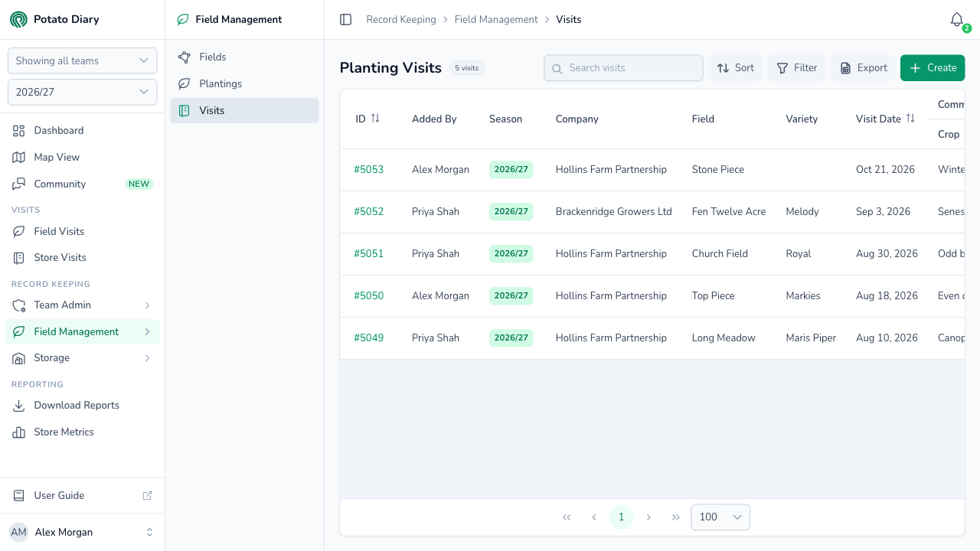
Task: Open the Alex Morgan account switcher
Action: tap(82, 532)
